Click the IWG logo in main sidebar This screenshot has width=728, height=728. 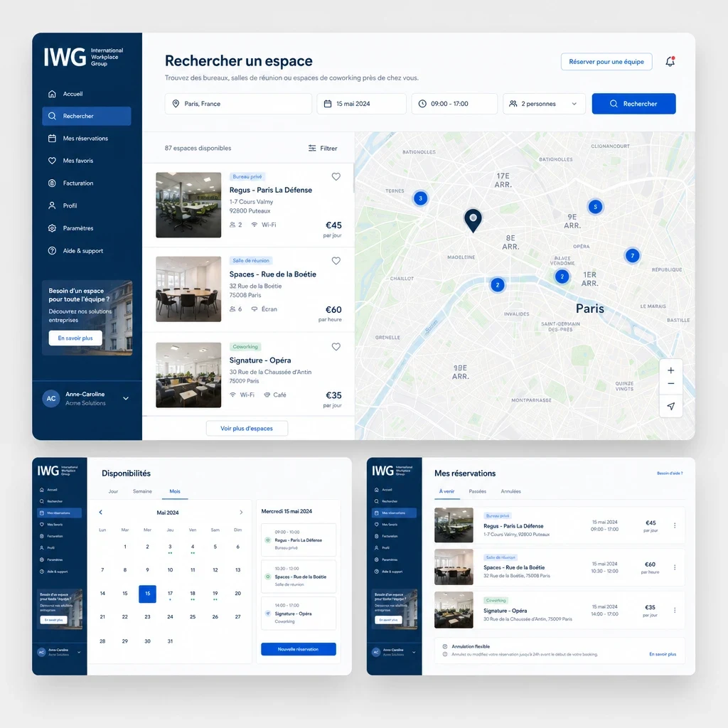pos(84,57)
